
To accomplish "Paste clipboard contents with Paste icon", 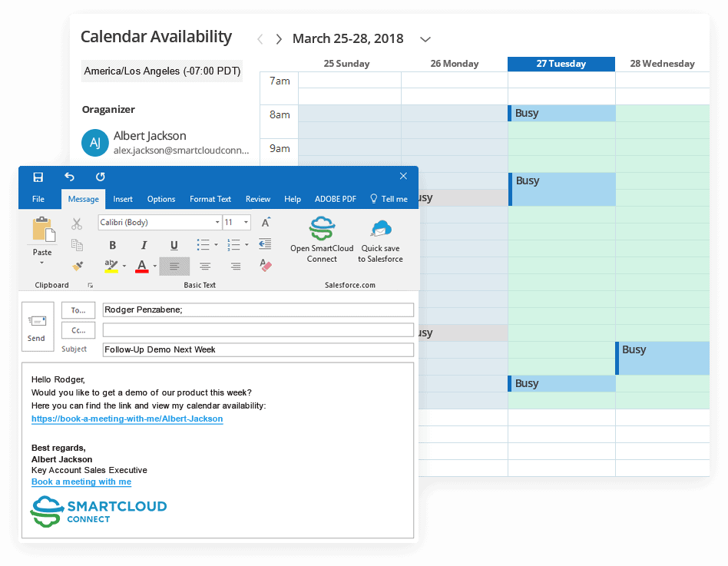I will pos(43,230).
